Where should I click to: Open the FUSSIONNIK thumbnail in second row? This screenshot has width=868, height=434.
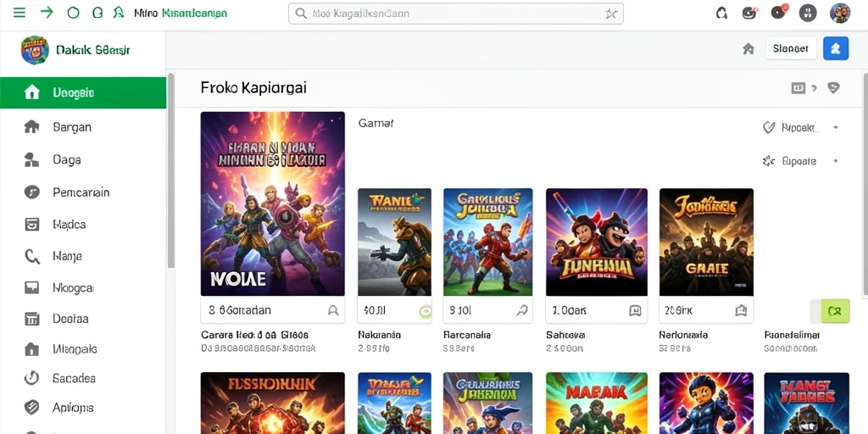click(272, 403)
